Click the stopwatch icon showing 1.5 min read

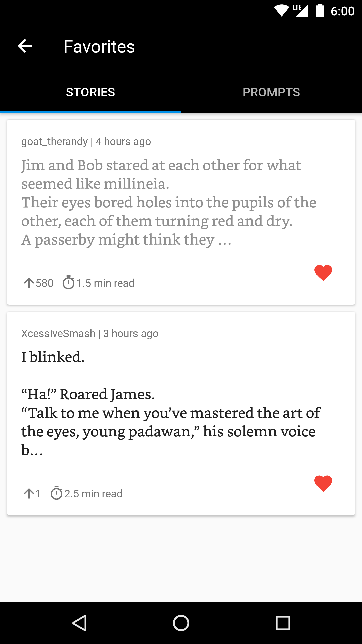coord(69,283)
